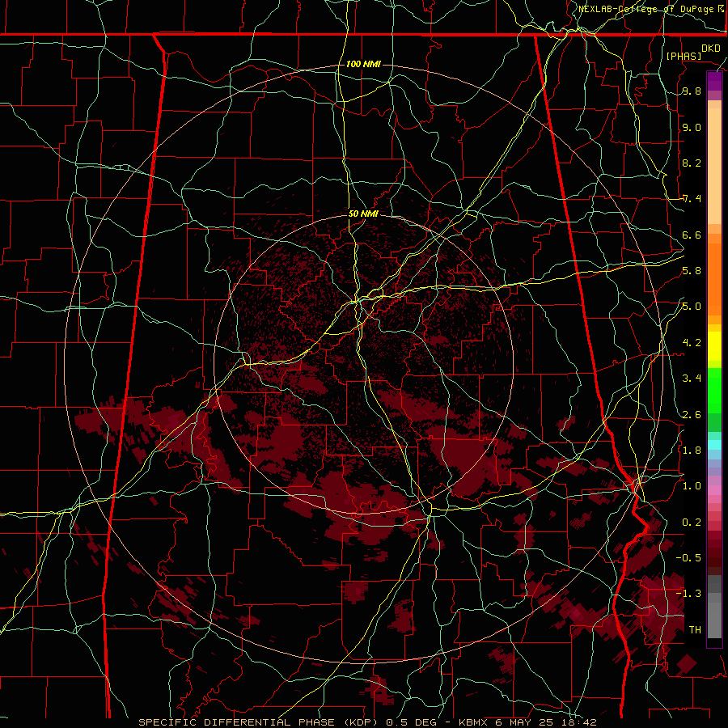The width and height of the screenshot is (728, 728).
Task: Click the 8.2 scale value
Action: click(x=692, y=163)
